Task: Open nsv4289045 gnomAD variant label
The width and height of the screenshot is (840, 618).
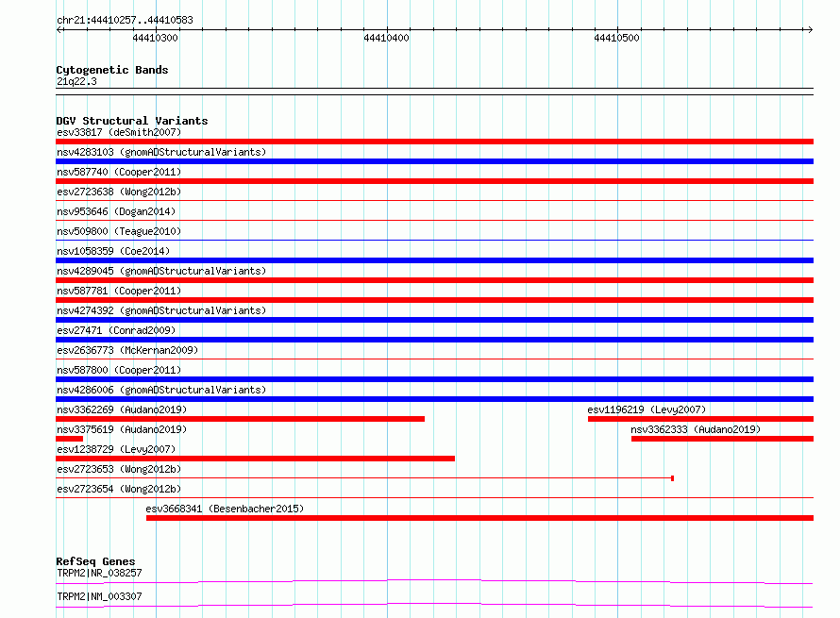Action: [x=161, y=271]
